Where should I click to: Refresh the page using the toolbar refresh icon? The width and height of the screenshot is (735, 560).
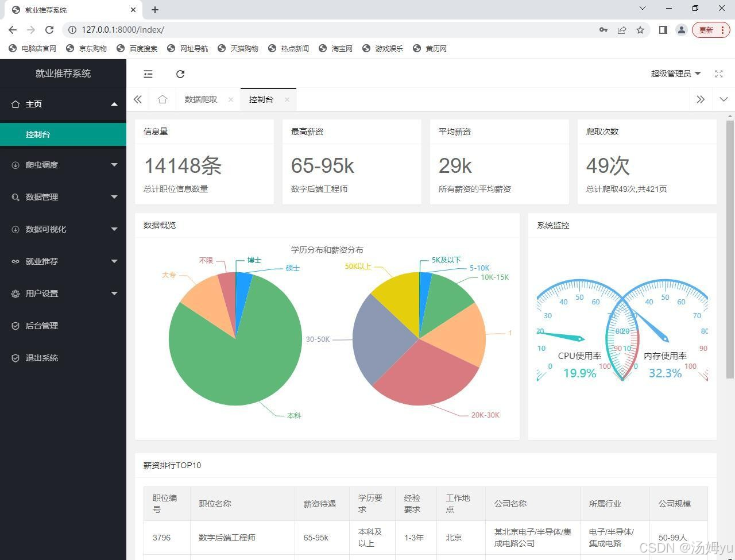click(x=180, y=74)
